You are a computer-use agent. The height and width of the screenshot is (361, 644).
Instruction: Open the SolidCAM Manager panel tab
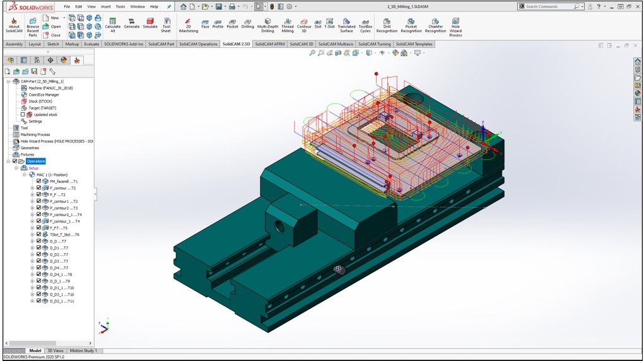[77, 60]
